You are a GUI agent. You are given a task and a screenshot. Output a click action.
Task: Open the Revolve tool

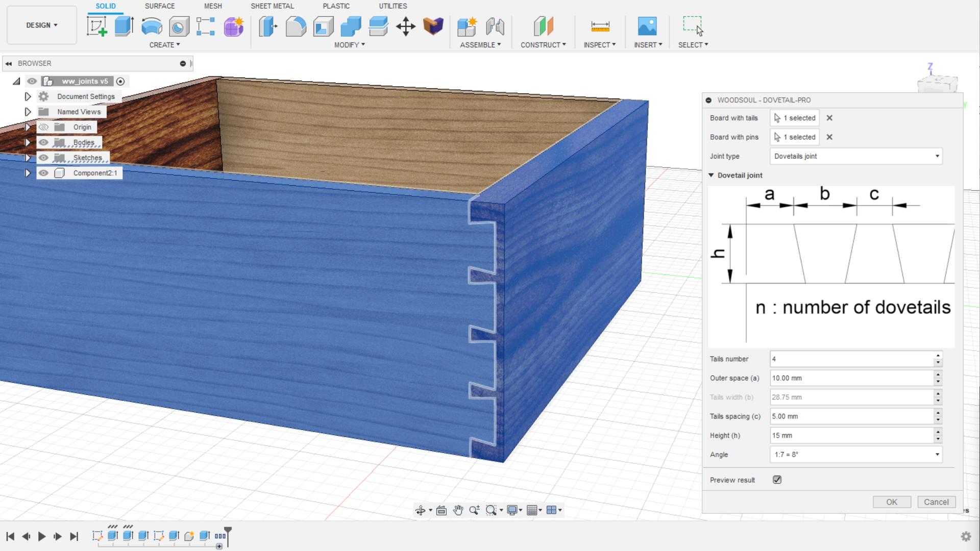[151, 27]
